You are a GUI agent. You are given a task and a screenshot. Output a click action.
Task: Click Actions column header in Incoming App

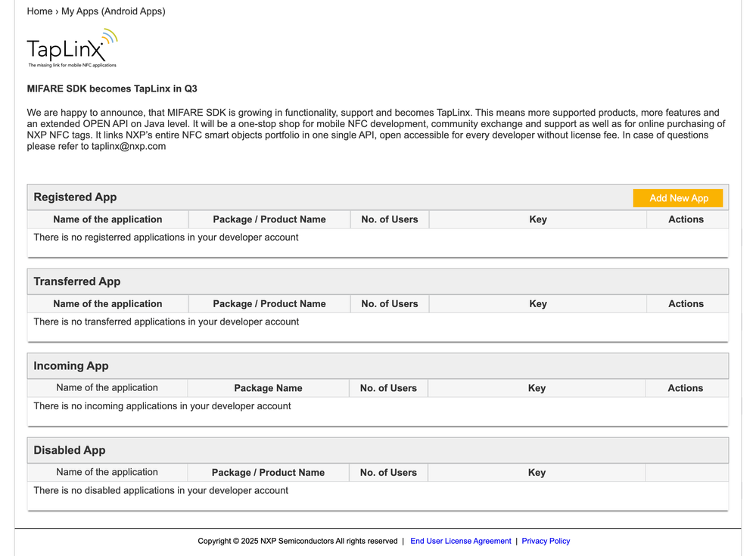coord(685,388)
